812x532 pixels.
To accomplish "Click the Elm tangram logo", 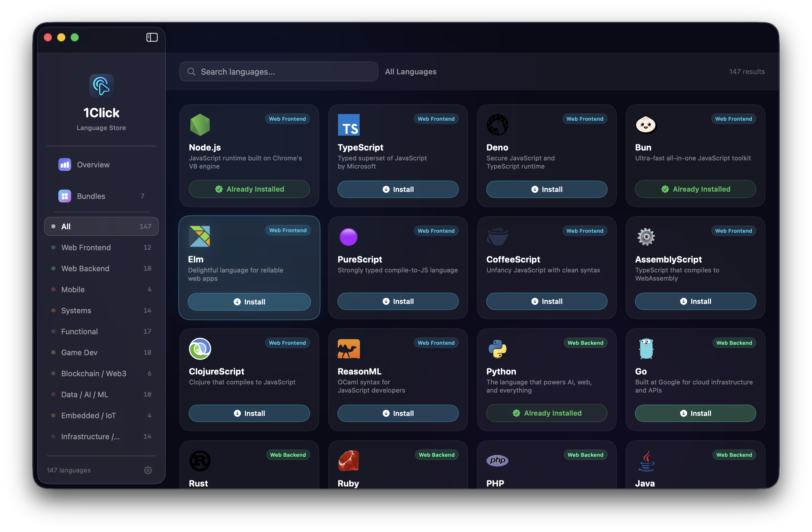I will pyautogui.click(x=199, y=236).
